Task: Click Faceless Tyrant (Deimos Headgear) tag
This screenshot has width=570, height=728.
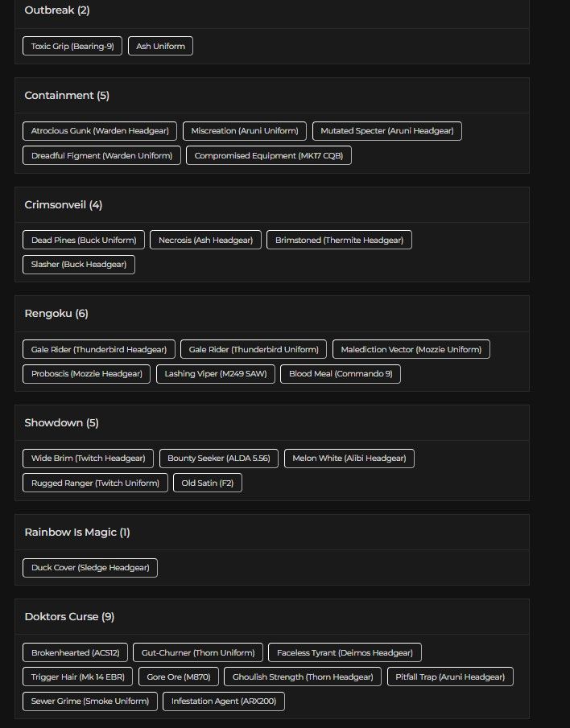Action: pos(345,652)
